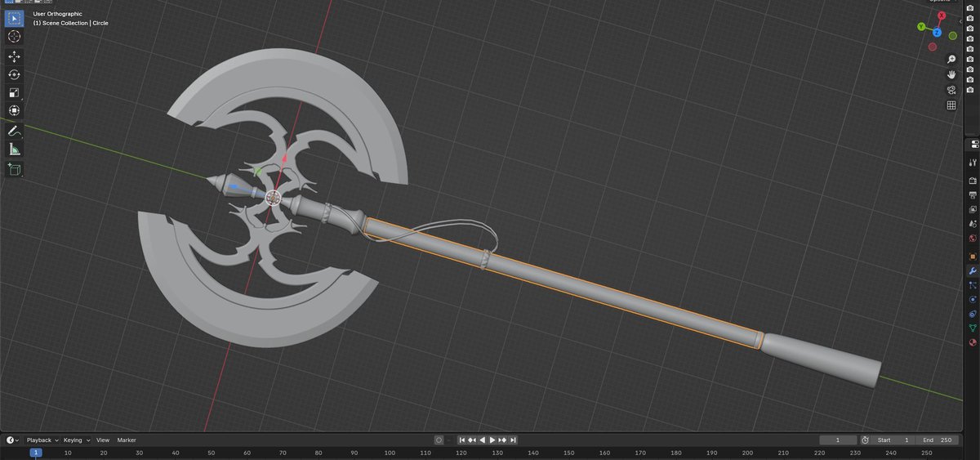Screen dimensions: 980x460
Task: Click the blue frame 1 playhead
Action: pyautogui.click(x=35, y=453)
